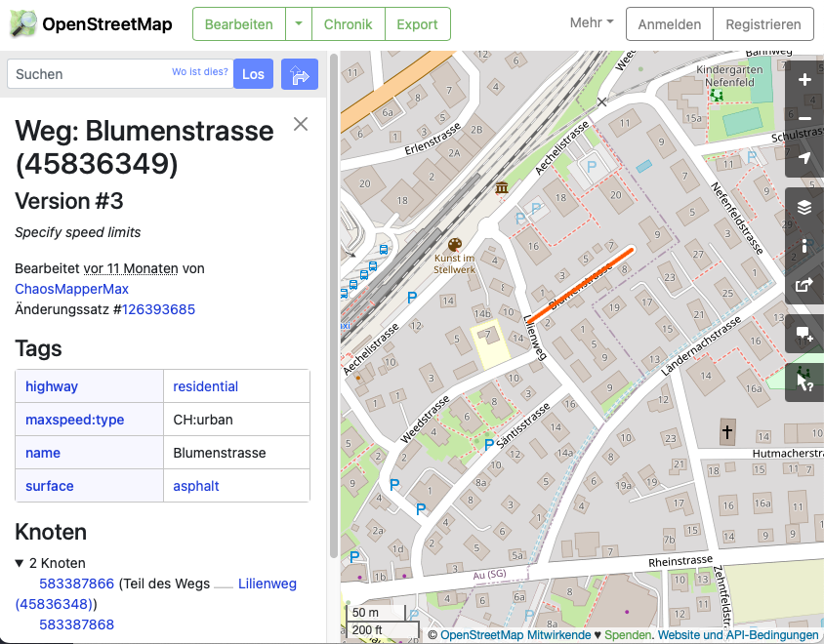The width and height of the screenshot is (824, 644).
Task: Share the current map view
Action: click(x=803, y=286)
